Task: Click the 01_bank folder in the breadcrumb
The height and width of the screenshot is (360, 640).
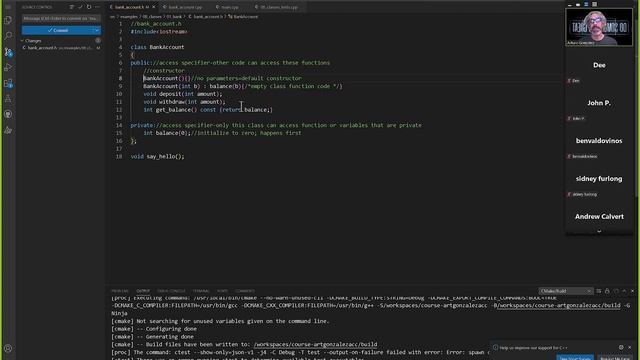Action: click(x=174, y=17)
